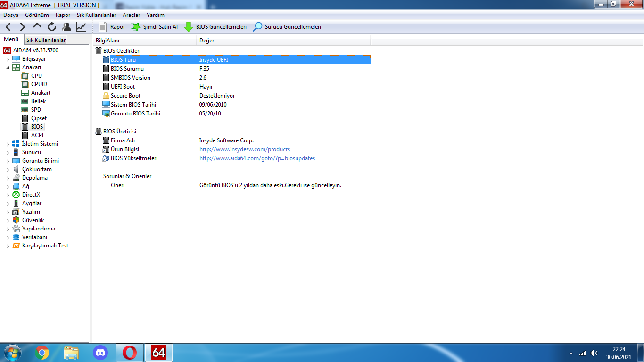The width and height of the screenshot is (644, 362).
Task: Go up one level with the Up arrow
Action: click(x=37, y=26)
